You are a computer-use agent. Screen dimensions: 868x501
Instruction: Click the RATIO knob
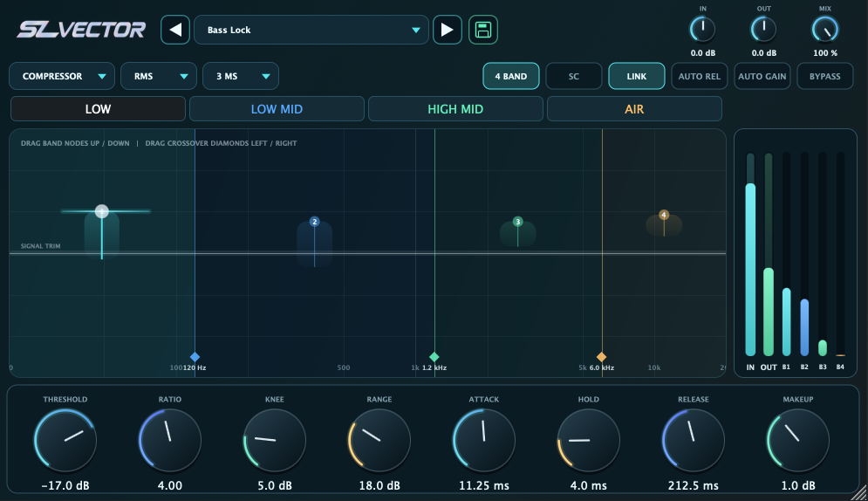pos(170,441)
